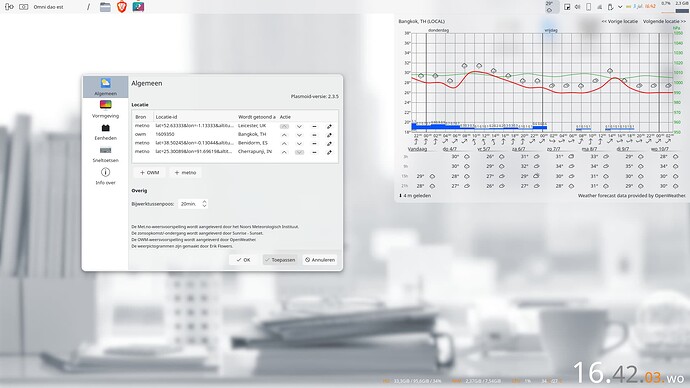Open the weather widget in system tray
This screenshot has height=388, width=690.
(550, 7)
